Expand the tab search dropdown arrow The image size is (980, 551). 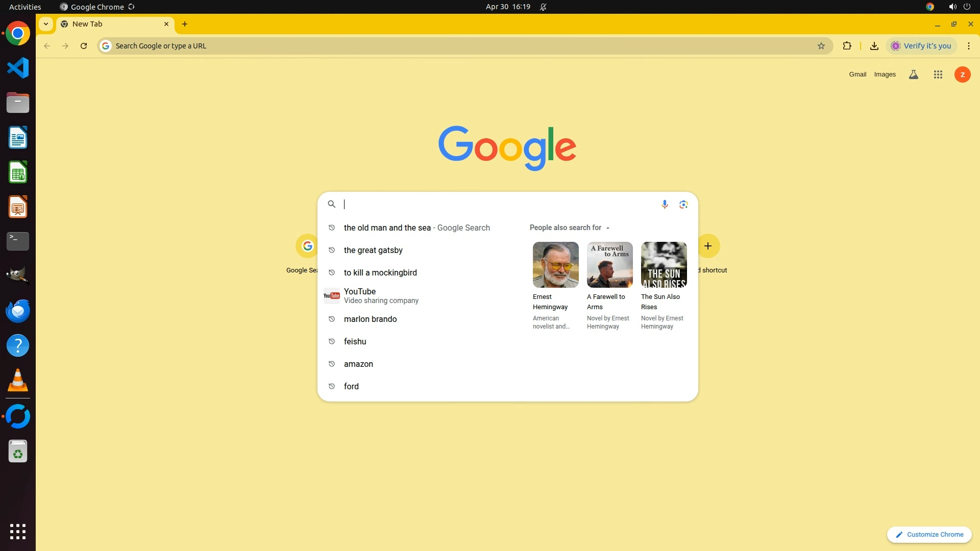click(46, 24)
